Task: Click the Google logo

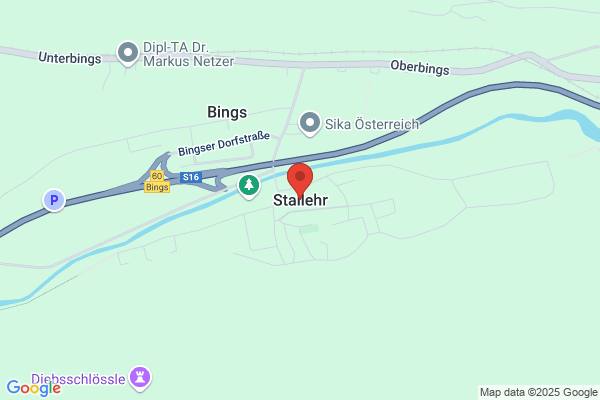Action: tap(34, 388)
